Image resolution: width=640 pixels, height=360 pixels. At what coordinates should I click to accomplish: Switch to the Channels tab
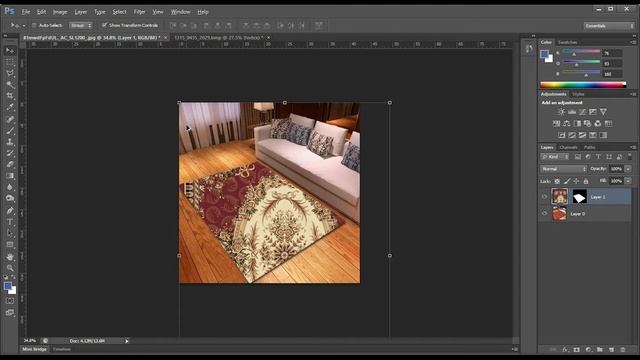click(568, 147)
